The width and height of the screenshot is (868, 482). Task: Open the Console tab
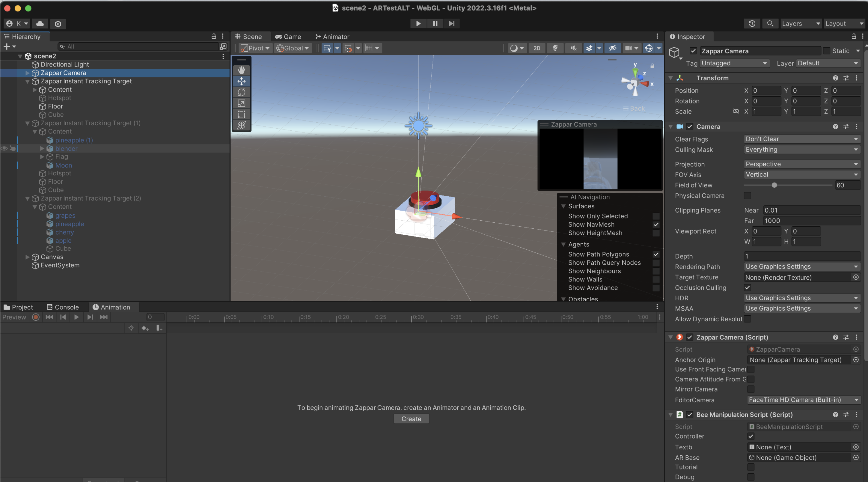pos(63,307)
